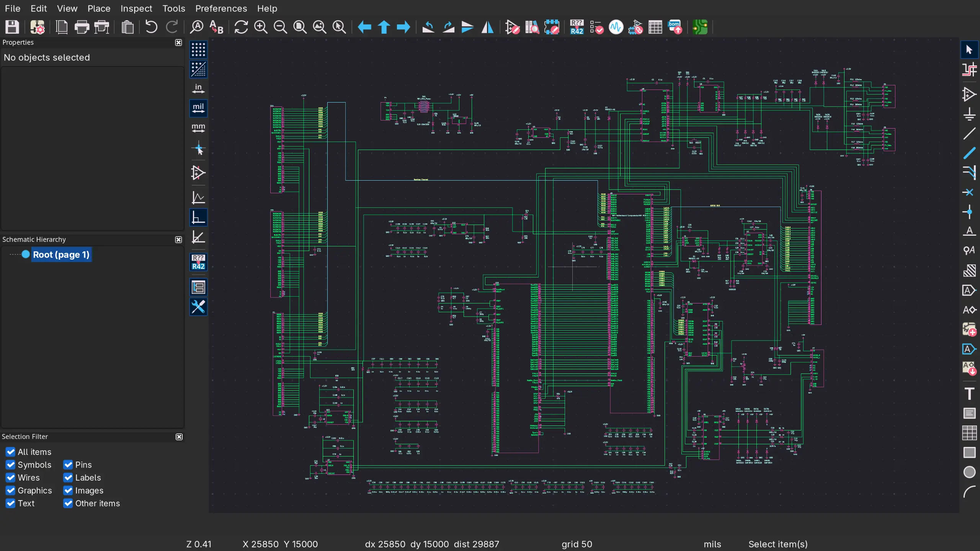
Task: Run Electrical Rules Checker
Action: tap(596, 27)
